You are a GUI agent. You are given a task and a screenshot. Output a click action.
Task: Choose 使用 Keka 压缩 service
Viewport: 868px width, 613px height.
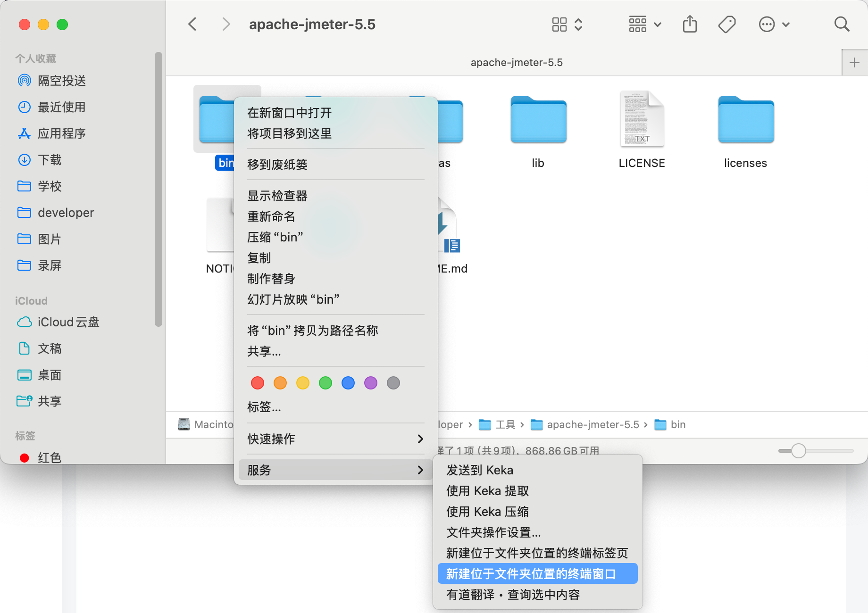tap(538, 512)
